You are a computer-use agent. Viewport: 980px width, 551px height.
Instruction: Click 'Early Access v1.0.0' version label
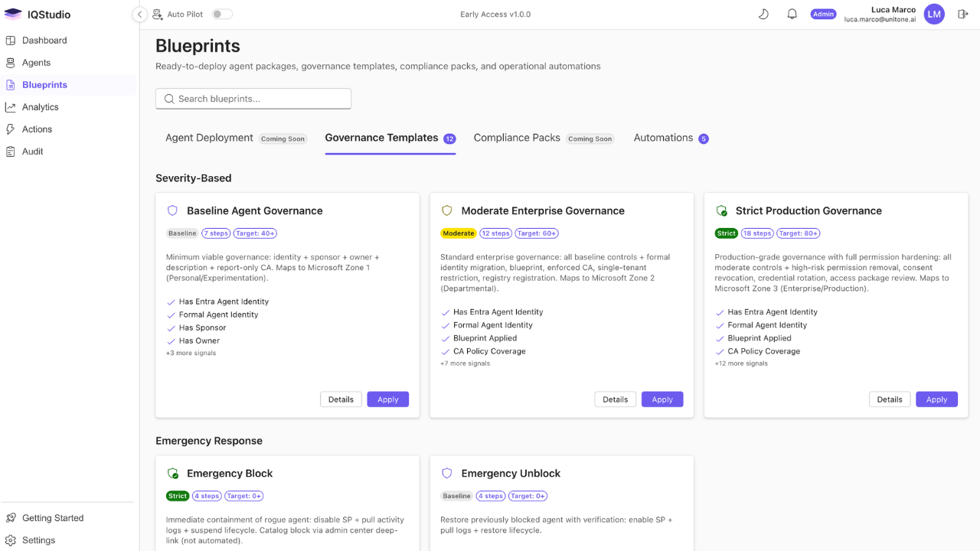(495, 15)
